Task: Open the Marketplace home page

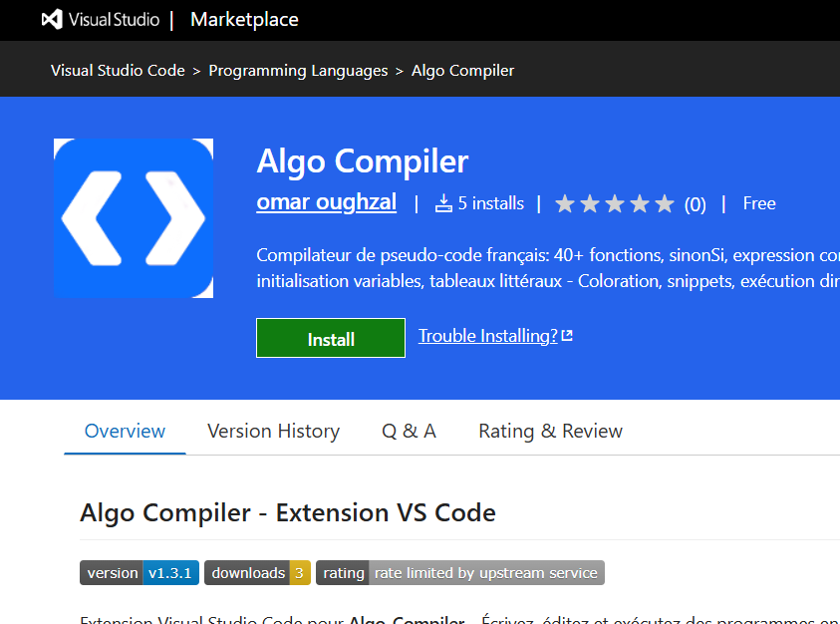Action: pyautogui.click(x=244, y=19)
